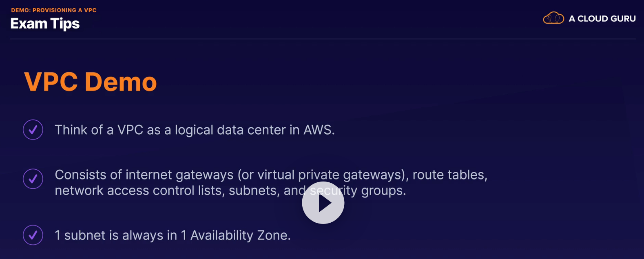The image size is (644, 259).
Task: Click the words "route tables" in the second tip
Action: coord(449,175)
